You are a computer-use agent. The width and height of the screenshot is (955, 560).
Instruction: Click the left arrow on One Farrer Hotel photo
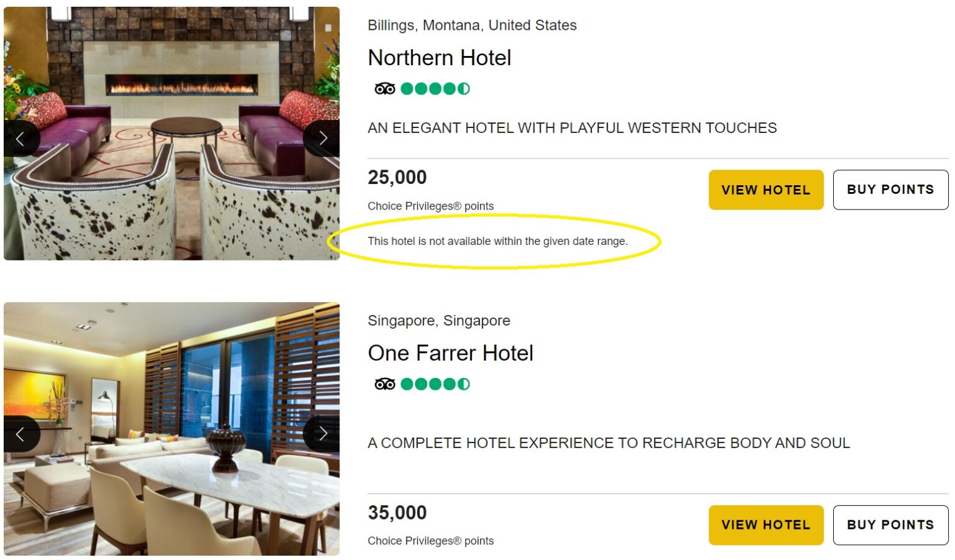(21, 433)
